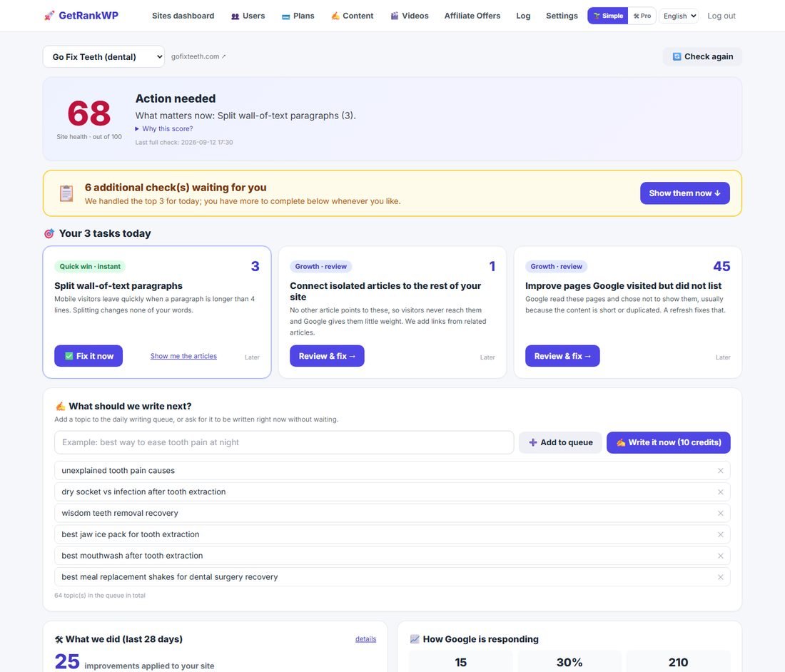Open Settings in the top navigation

(x=562, y=16)
